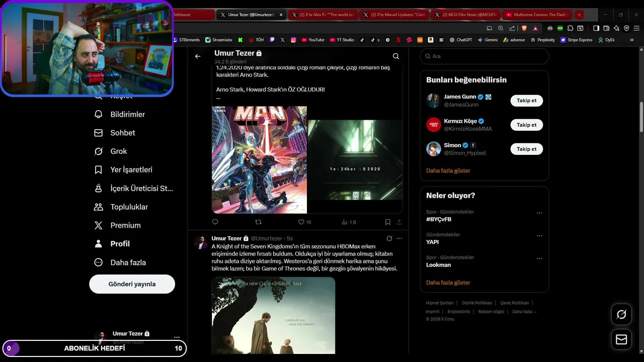Image resolution: width=644 pixels, height=362 pixels.
Task: Open Brave Shields icon in address bar
Action: click(524, 28)
